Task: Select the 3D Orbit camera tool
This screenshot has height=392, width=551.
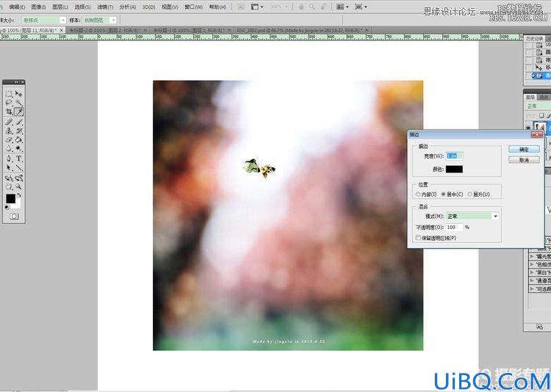Action: (18, 178)
